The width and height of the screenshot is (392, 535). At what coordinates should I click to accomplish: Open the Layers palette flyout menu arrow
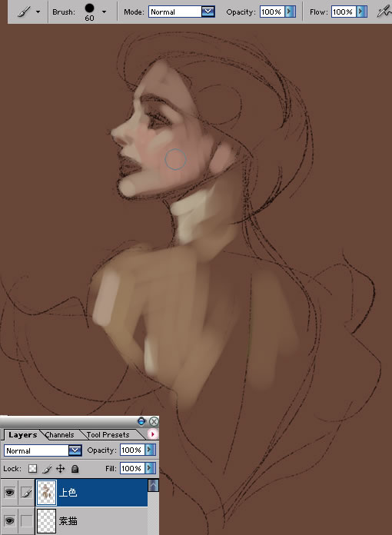point(152,434)
